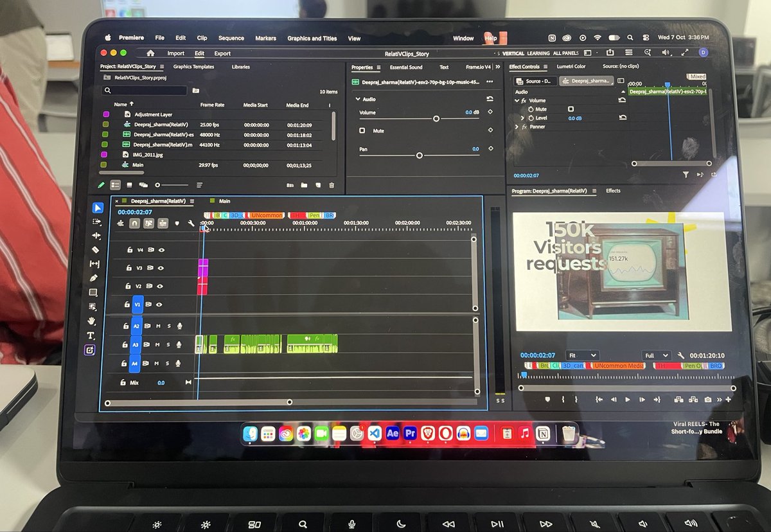Switch Project panel to icon view
The image size is (771, 532).
point(129,184)
